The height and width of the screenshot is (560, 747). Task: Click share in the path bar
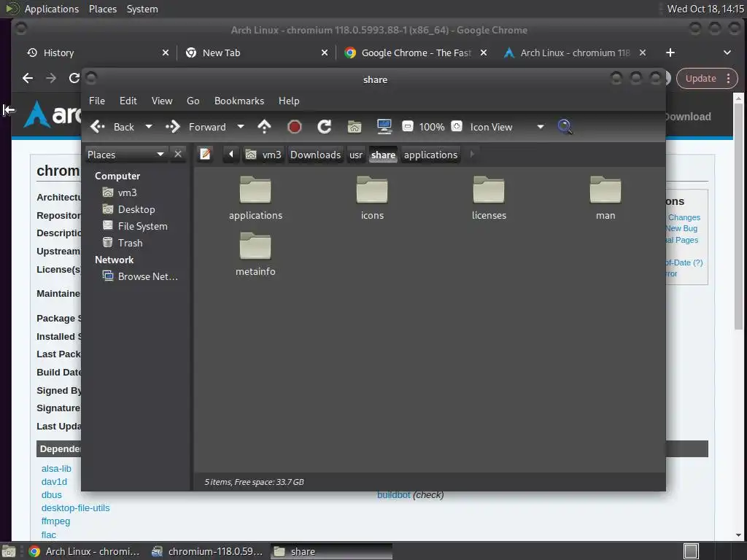383,155
